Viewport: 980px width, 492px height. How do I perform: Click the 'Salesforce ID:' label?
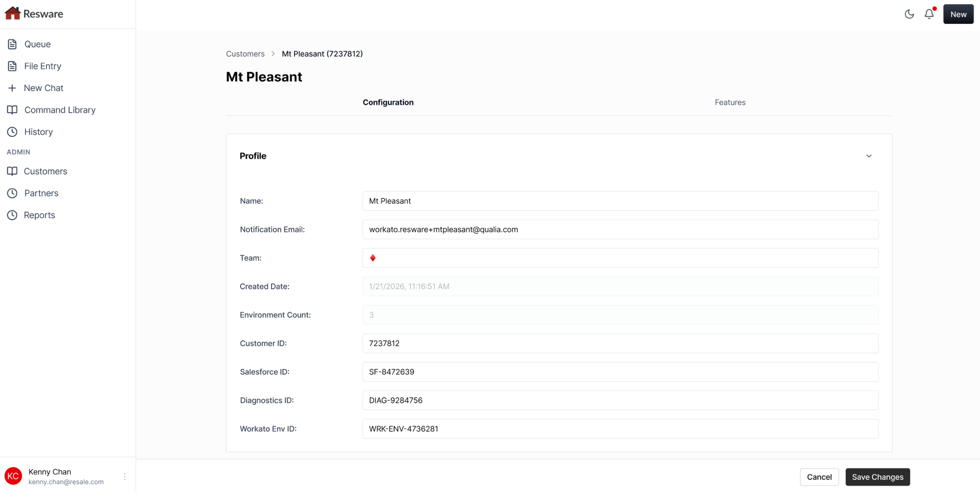click(265, 372)
